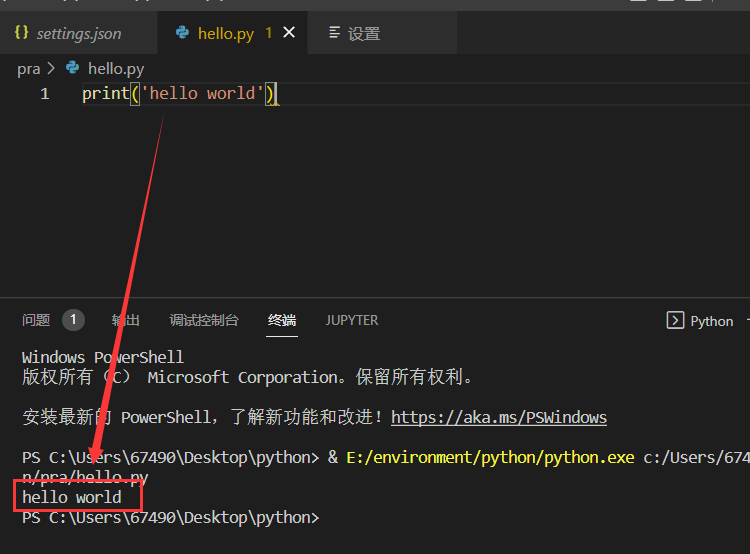Open the 输出 output panel tab
The width and height of the screenshot is (750, 554).
point(126,320)
